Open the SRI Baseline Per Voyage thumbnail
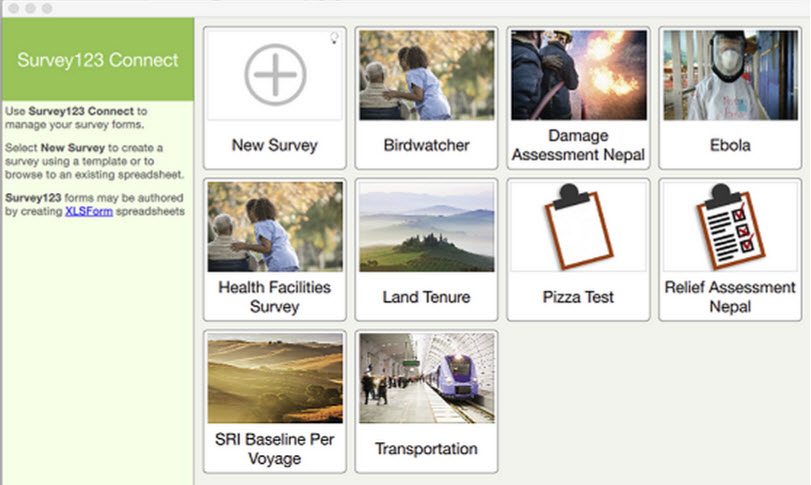 click(x=275, y=379)
